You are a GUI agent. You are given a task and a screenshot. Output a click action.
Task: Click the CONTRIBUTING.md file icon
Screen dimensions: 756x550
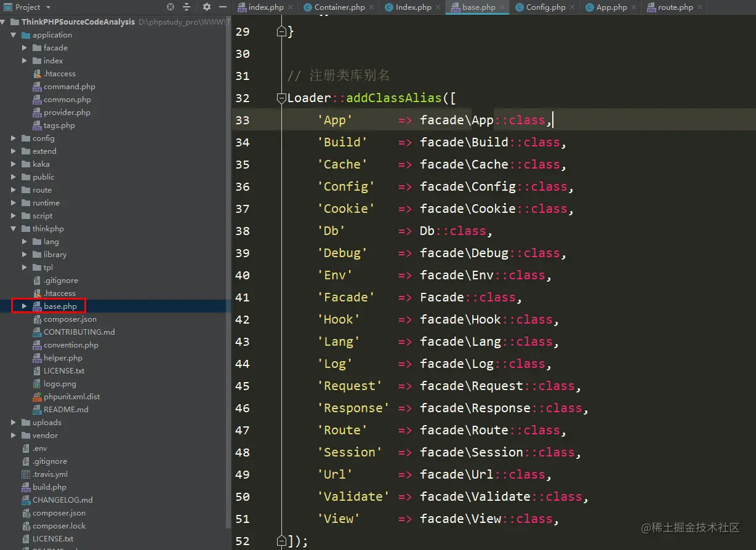[37, 332]
